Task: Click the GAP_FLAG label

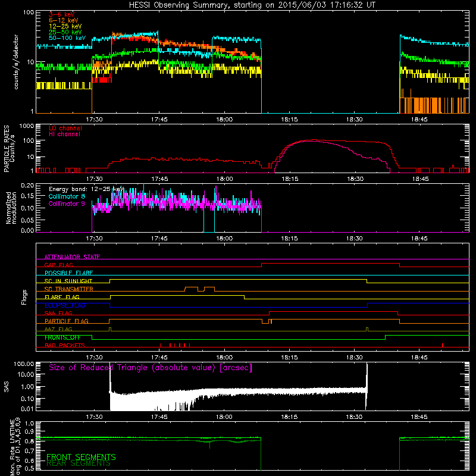Action: coord(58,265)
